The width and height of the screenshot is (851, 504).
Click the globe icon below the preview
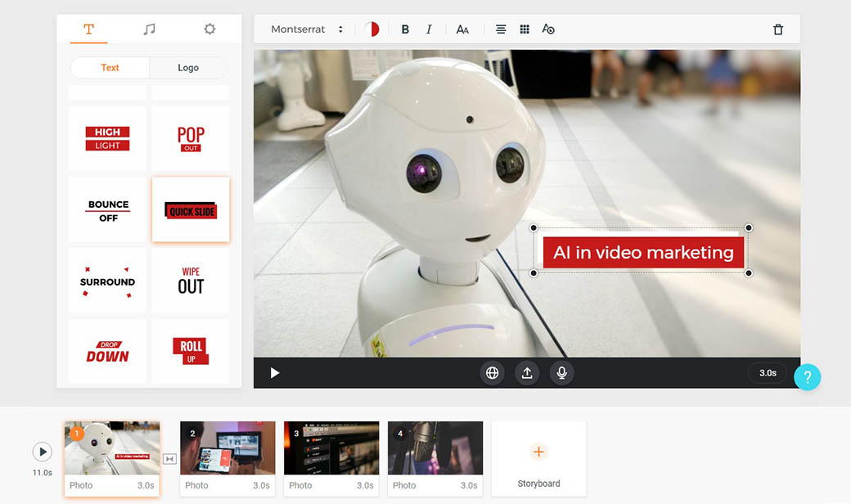coord(492,373)
